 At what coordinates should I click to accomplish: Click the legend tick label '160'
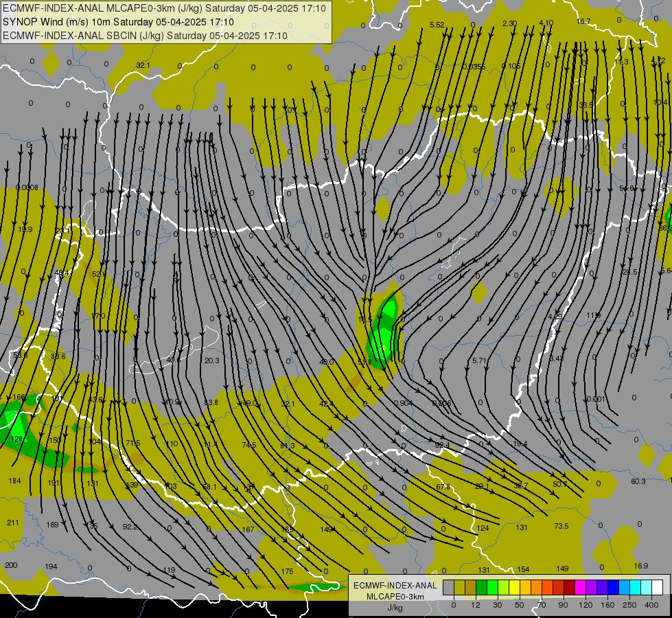point(607,605)
